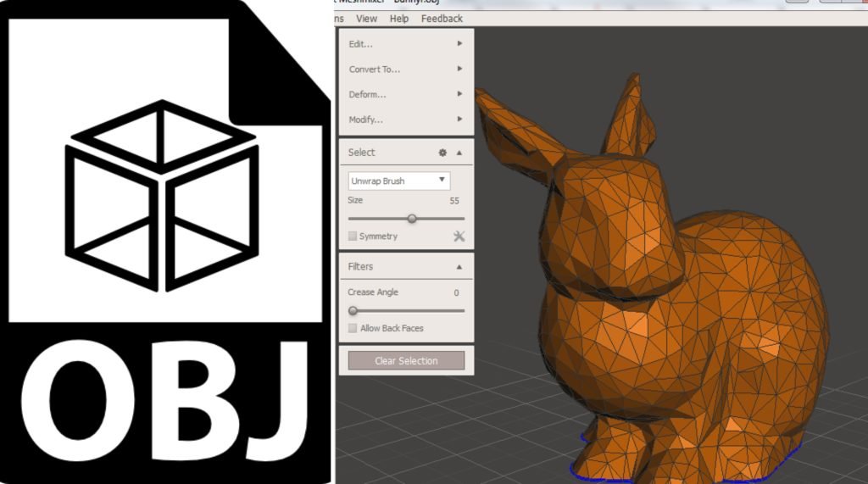The width and height of the screenshot is (868, 484).
Task: Click the Size value 55
Action: (454, 201)
